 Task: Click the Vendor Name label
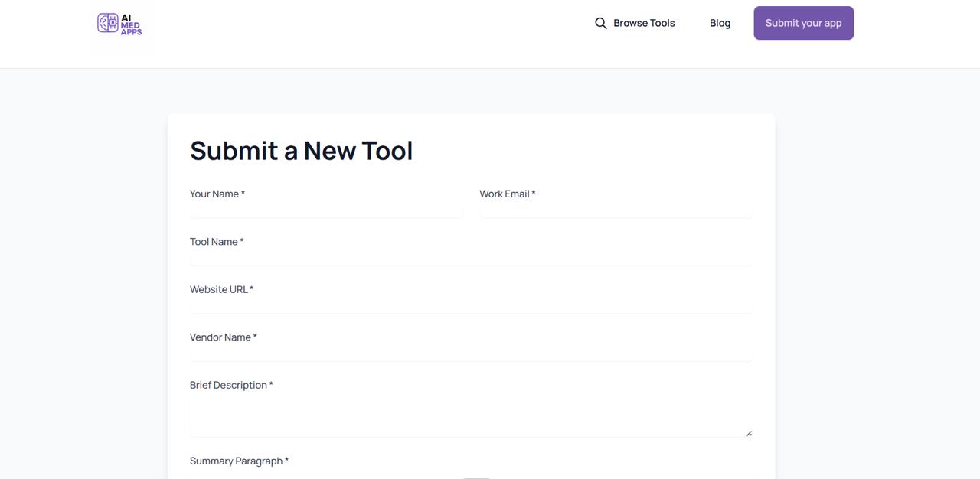pos(223,337)
